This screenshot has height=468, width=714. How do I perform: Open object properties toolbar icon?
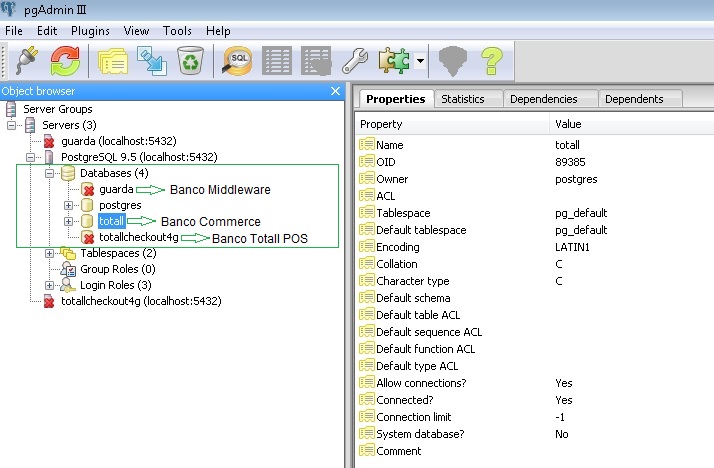click(113, 61)
